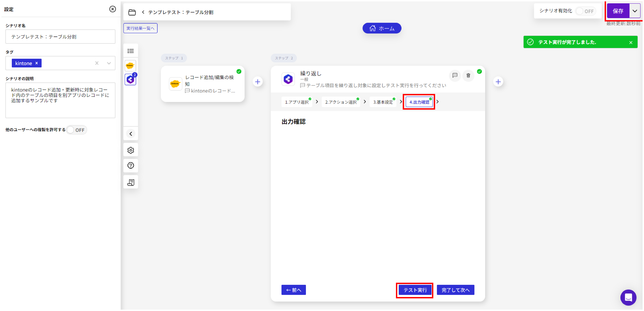Switch to 2.アクション選択 tab

(341, 102)
